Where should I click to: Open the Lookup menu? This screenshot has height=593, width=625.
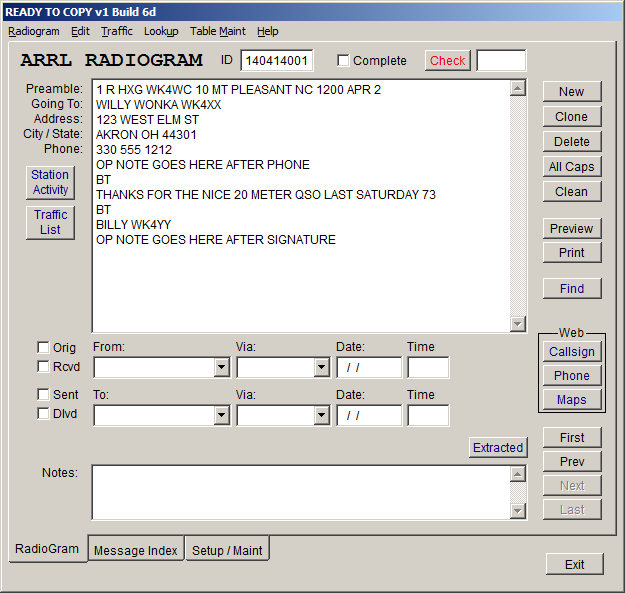point(161,31)
